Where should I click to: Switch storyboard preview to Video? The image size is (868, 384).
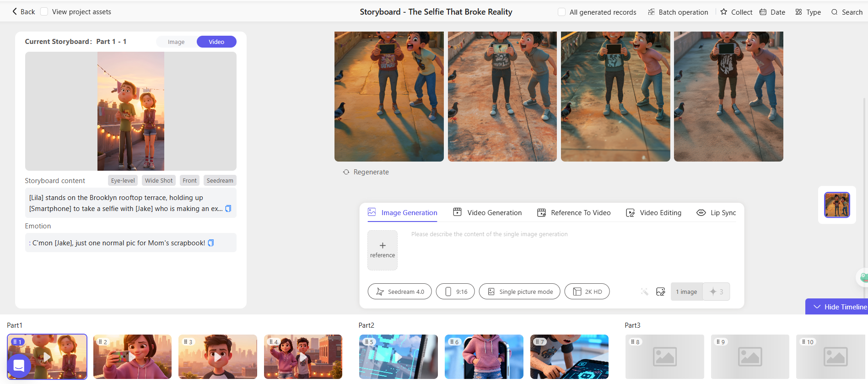click(216, 42)
